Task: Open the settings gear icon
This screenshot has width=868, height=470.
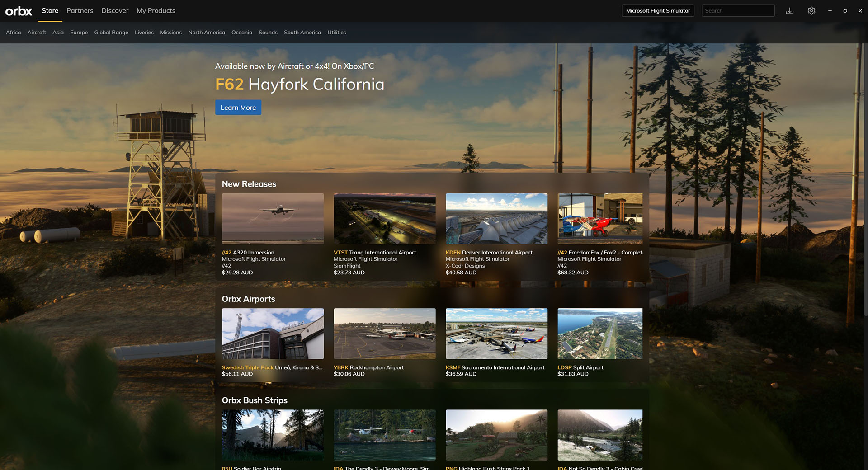Action: [811, 11]
